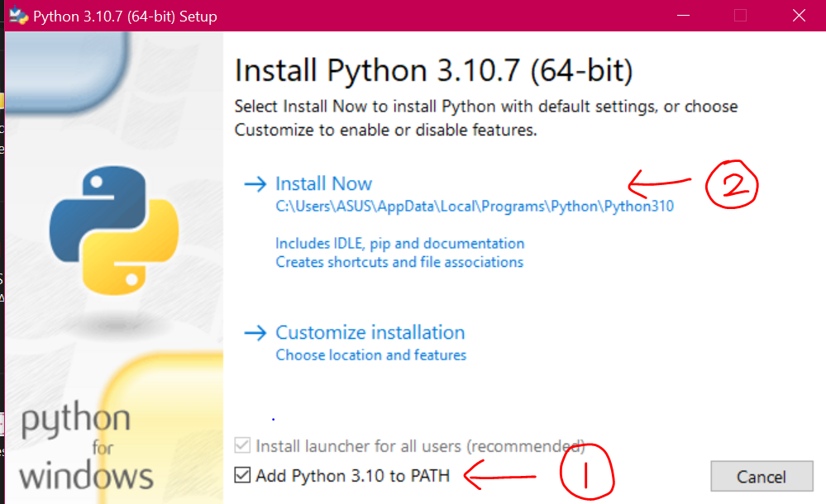Click the Python setup icon in title bar
This screenshot has width=826, height=504.
coord(18,16)
